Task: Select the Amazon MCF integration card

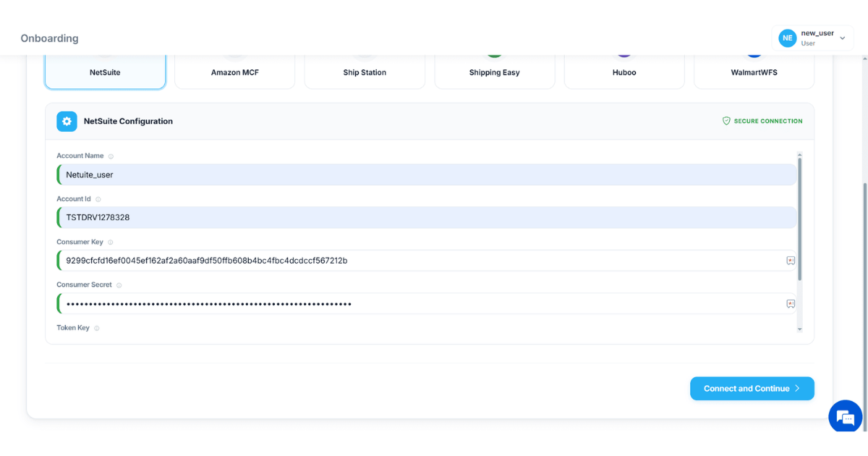Action: point(235,72)
